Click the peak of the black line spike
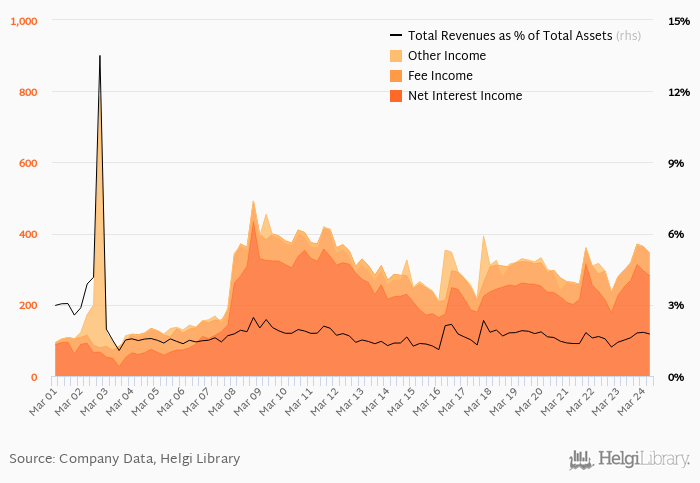The width and height of the screenshot is (700, 483). 100,56
